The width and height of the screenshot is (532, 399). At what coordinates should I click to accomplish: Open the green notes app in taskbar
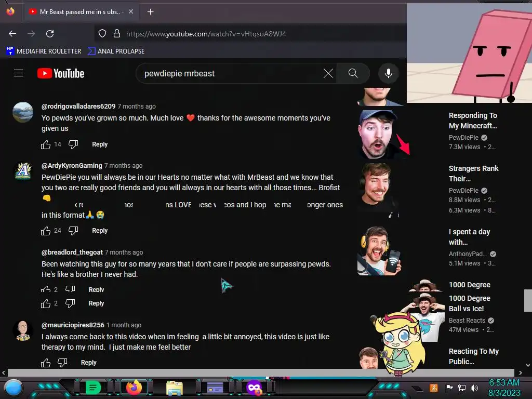point(94,388)
